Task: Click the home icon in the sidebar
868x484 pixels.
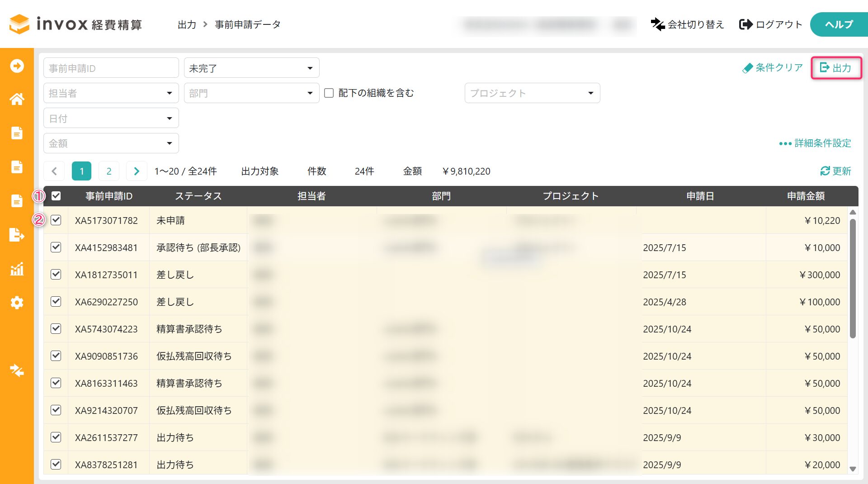Action: tap(17, 99)
